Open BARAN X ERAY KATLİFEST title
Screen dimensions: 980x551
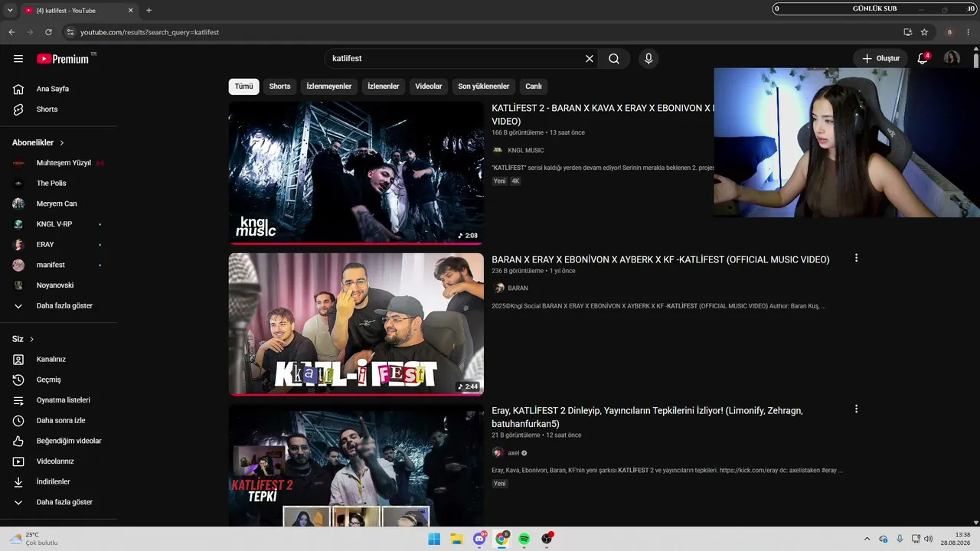[661, 260]
